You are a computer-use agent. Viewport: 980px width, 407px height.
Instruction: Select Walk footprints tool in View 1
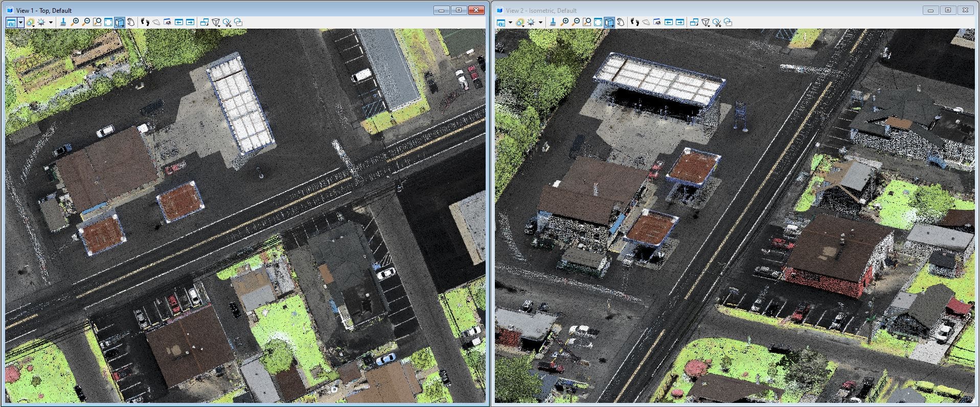pos(145,22)
